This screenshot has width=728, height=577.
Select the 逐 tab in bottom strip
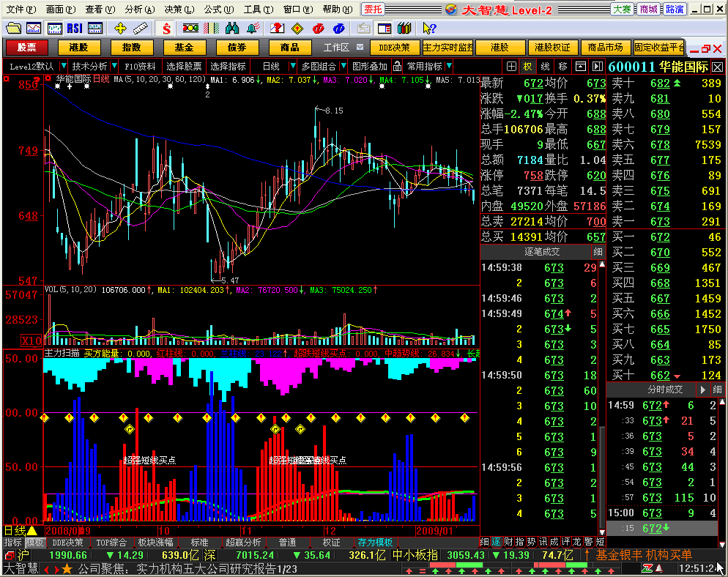coord(497,542)
